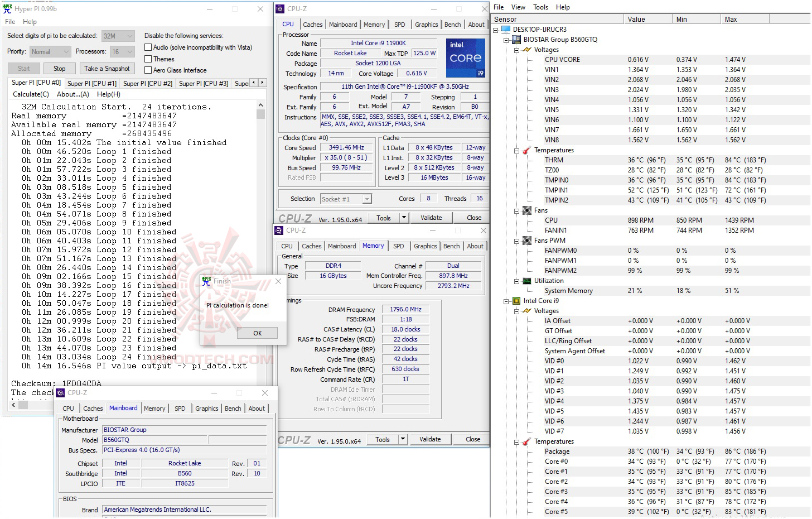Open the Tools menu in HWMonitor
This screenshot has width=812, height=519.
(540, 7)
